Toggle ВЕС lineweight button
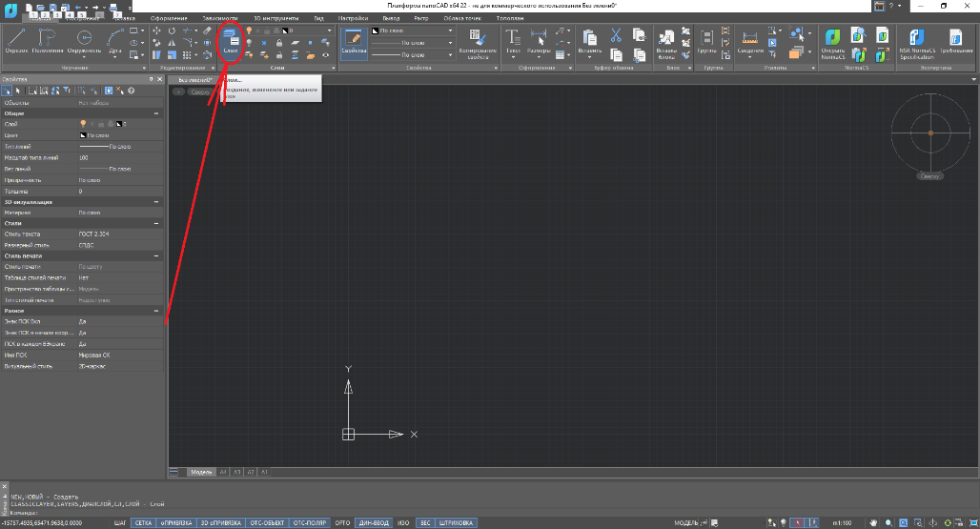 coord(425,522)
